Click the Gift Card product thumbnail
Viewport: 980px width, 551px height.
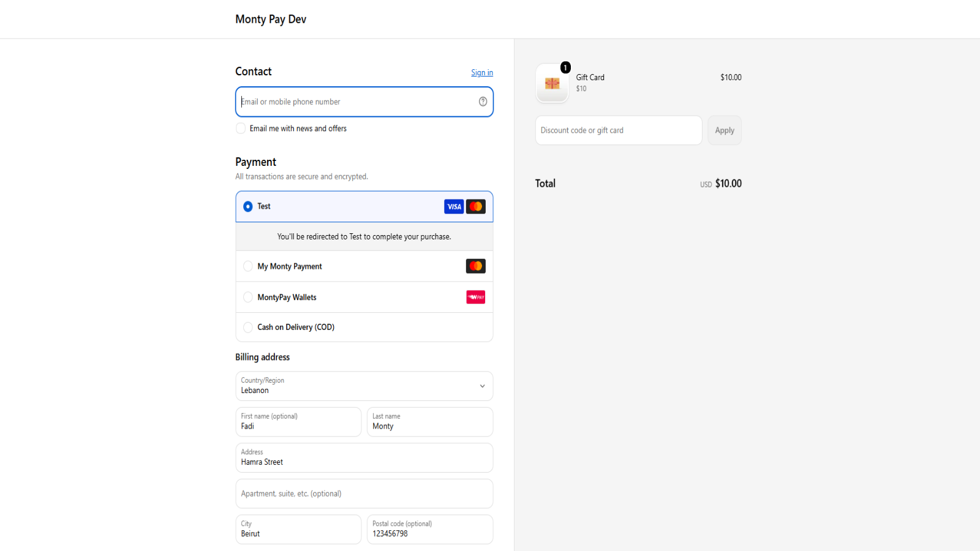(x=552, y=83)
